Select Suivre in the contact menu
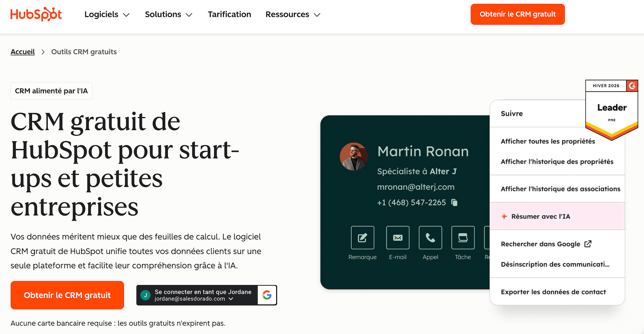644x334 pixels. coord(512,114)
